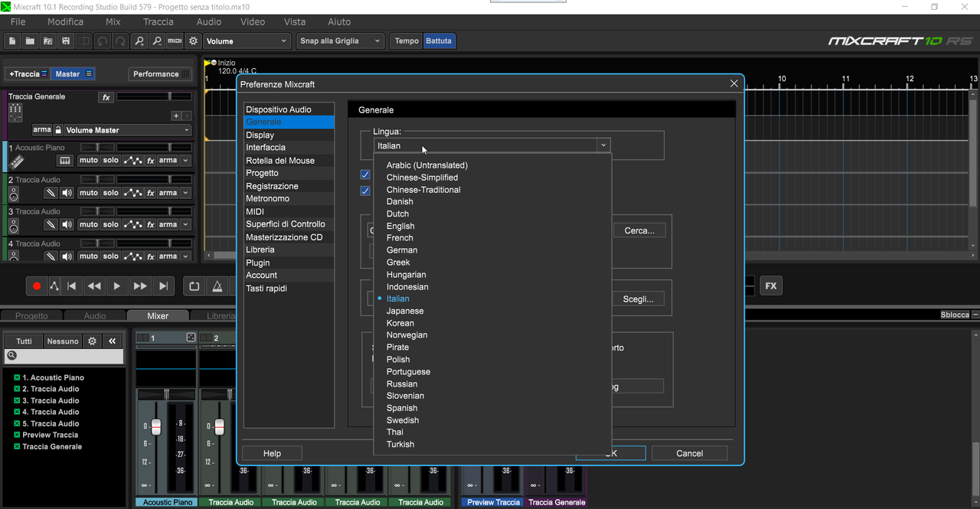
Task: Toggle visibility of 1. Acoustic Piano in mixer list
Action: click(x=17, y=377)
